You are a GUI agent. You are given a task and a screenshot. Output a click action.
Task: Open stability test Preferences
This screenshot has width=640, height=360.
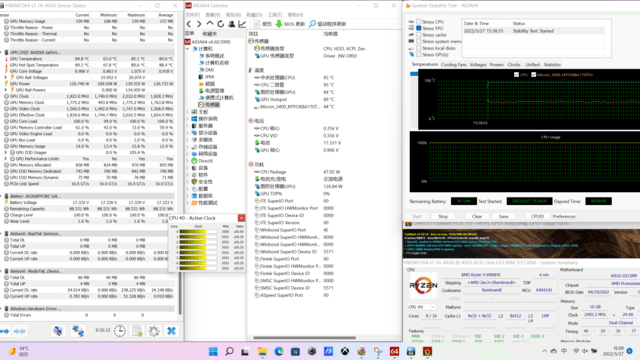[564, 216]
